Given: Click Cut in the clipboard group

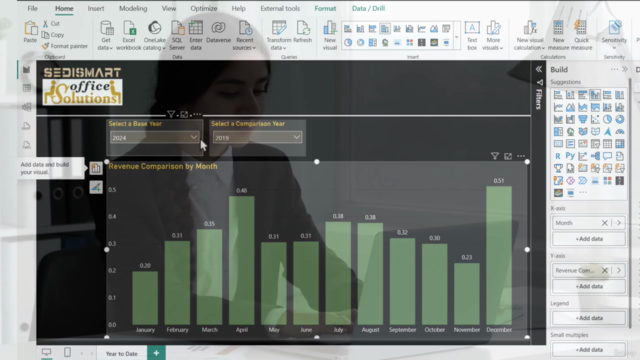Looking at the screenshot, I should point(51,24).
